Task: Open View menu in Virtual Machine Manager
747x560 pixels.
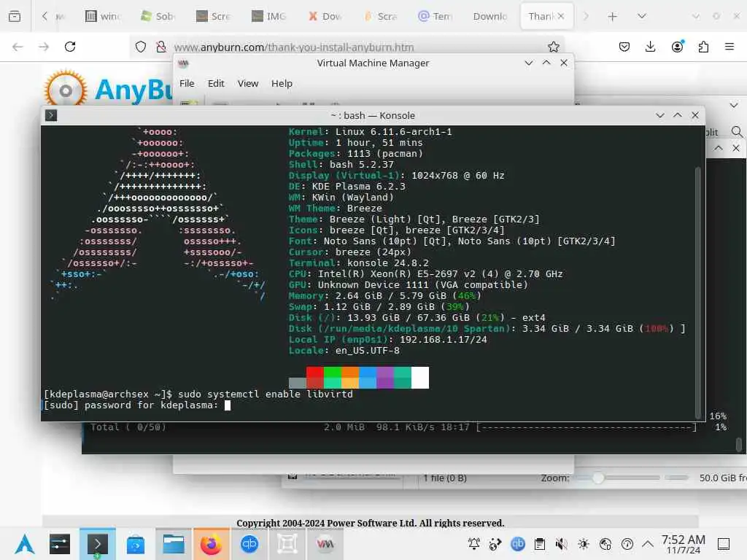Action: click(248, 83)
